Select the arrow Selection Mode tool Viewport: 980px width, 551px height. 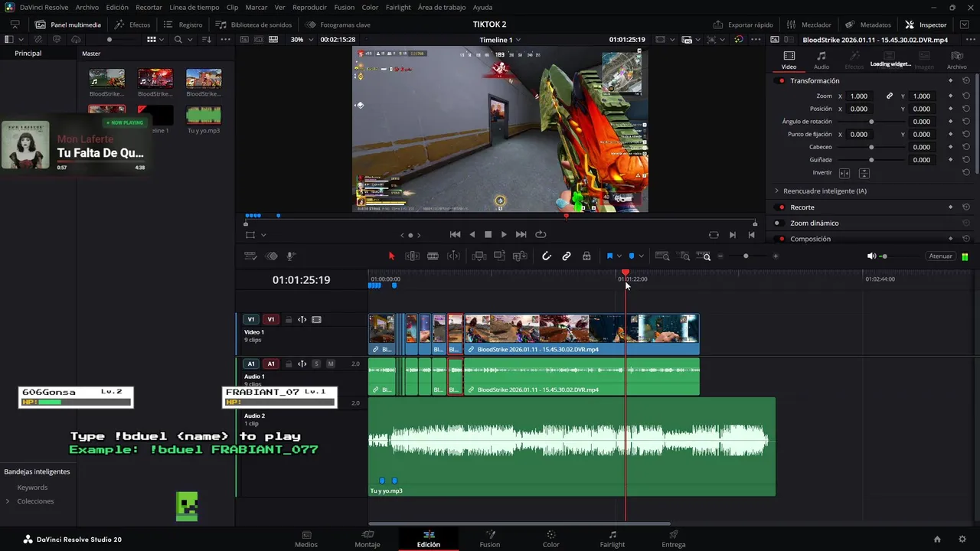pos(391,256)
